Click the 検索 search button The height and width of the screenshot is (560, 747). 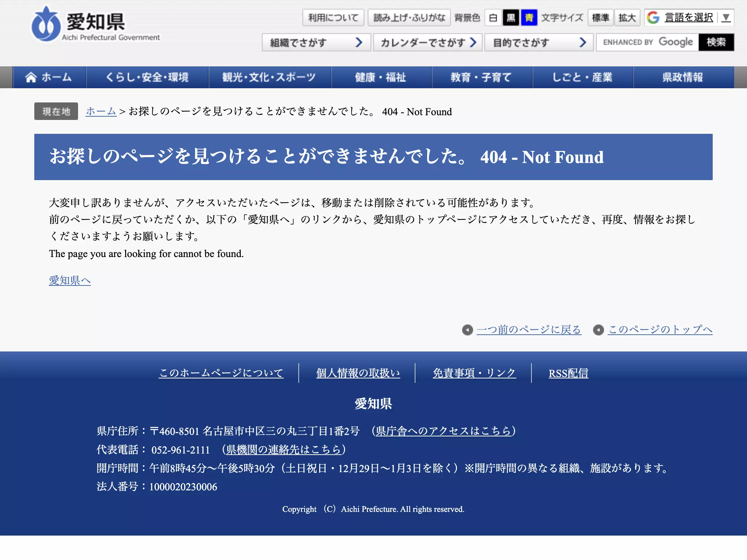pos(716,42)
